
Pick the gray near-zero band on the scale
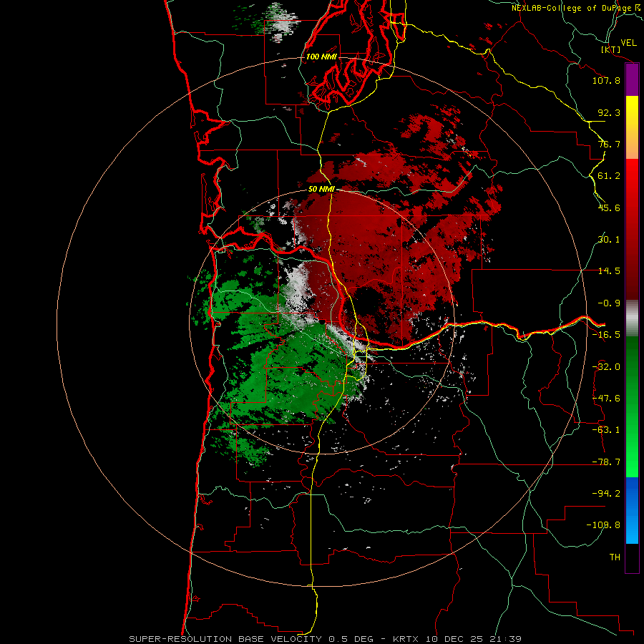(632, 318)
